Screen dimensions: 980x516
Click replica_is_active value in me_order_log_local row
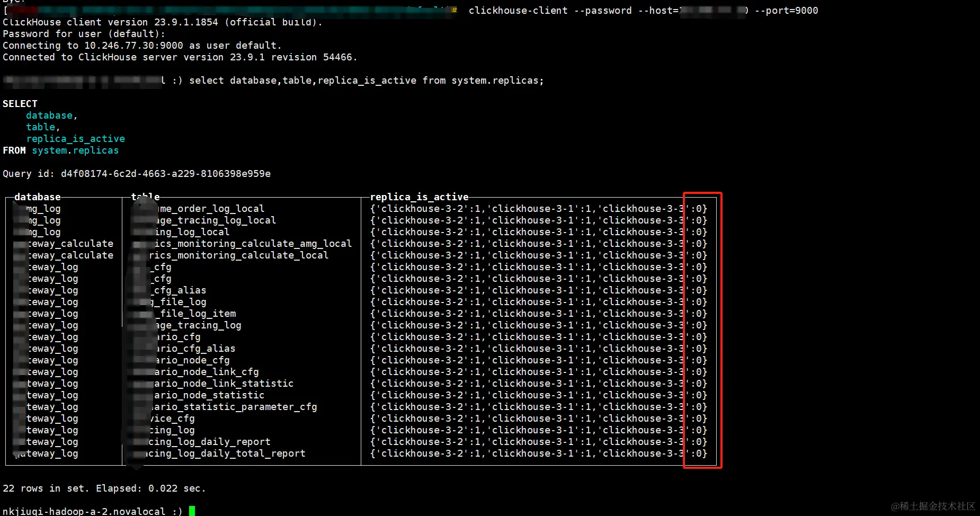click(x=539, y=209)
